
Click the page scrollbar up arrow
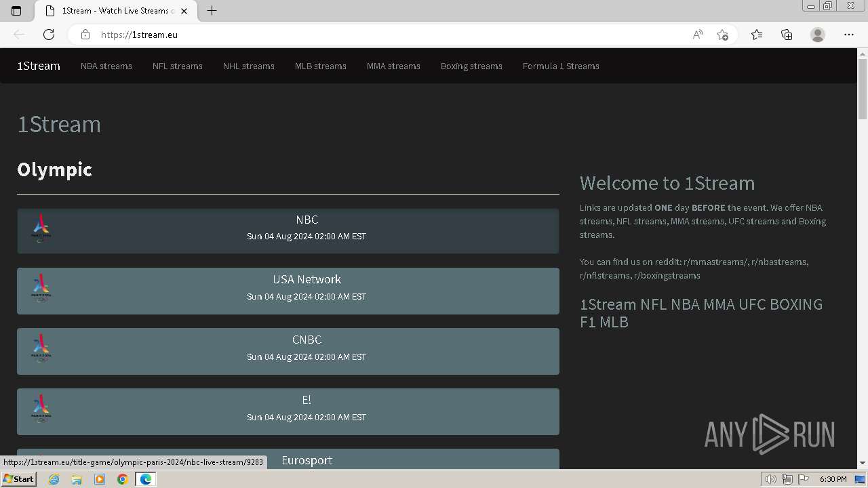click(x=863, y=54)
